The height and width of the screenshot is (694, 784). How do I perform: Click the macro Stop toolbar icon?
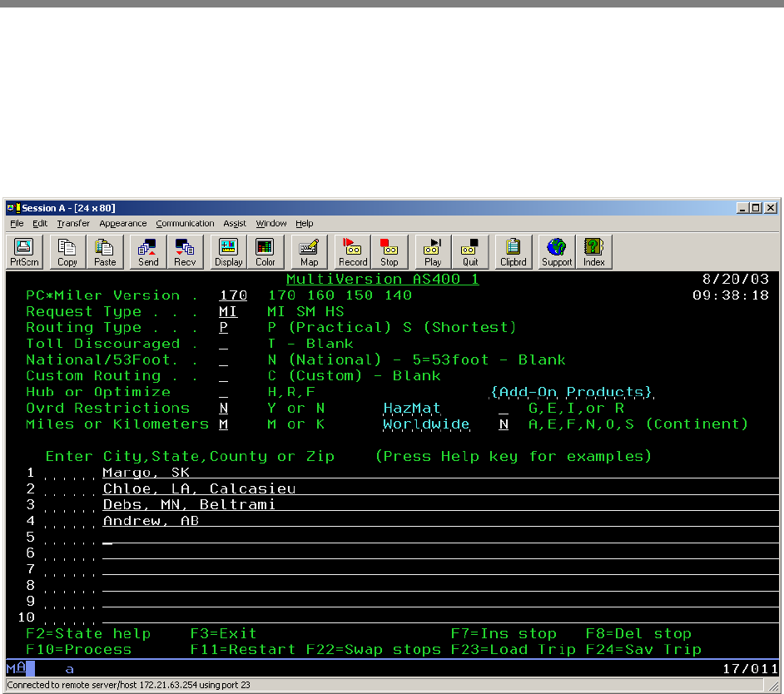coord(389,252)
